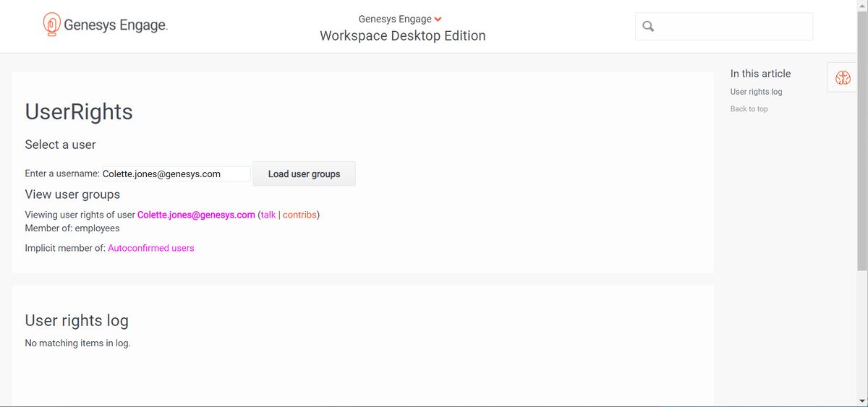Focus the username input field
The image size is (868, 407).
(176, 173)
